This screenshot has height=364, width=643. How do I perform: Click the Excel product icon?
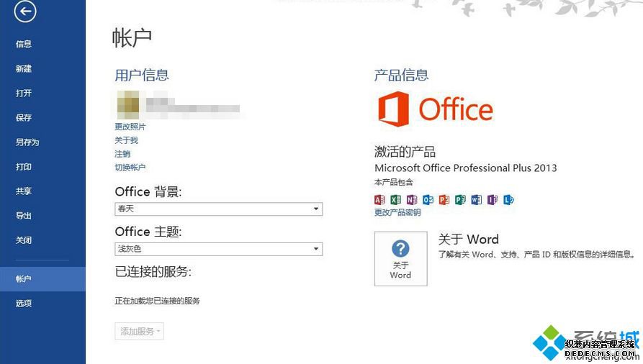pyautogui.click(x=396, y=200)
